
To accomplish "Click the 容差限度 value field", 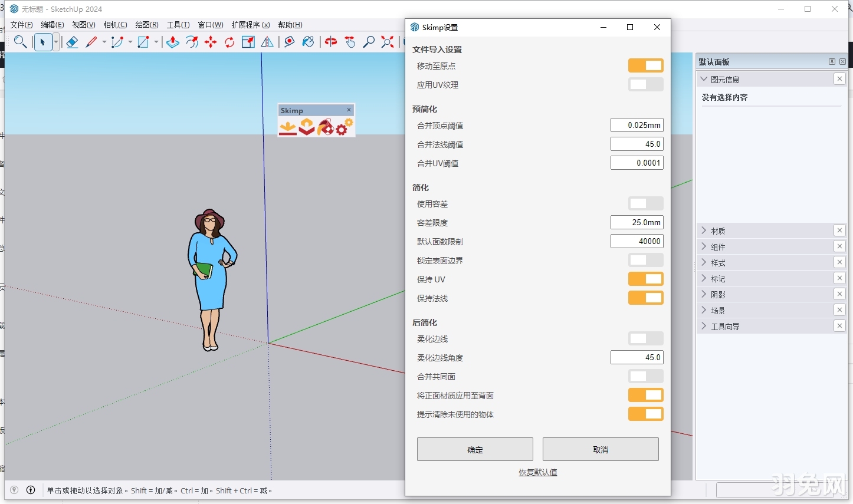I will (637, 222).
